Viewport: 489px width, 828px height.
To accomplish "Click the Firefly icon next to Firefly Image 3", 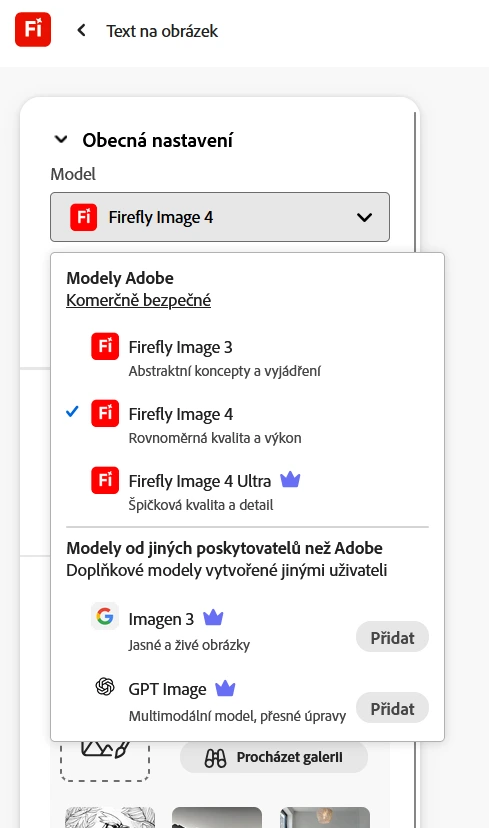I will tap(105, 346).
